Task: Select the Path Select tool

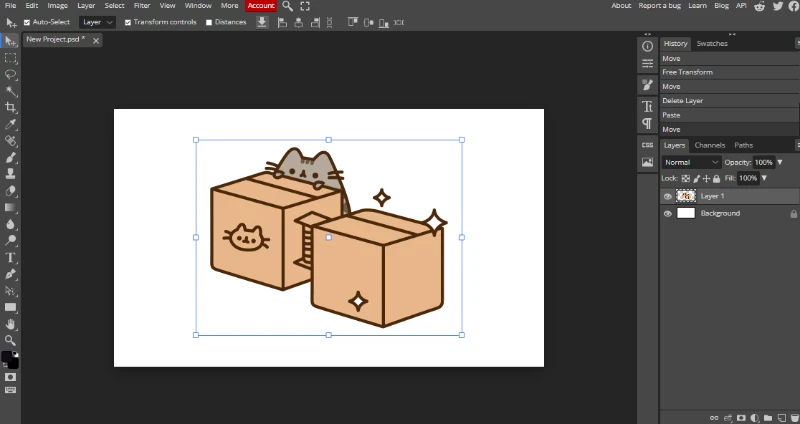Action: coord(10,291)
